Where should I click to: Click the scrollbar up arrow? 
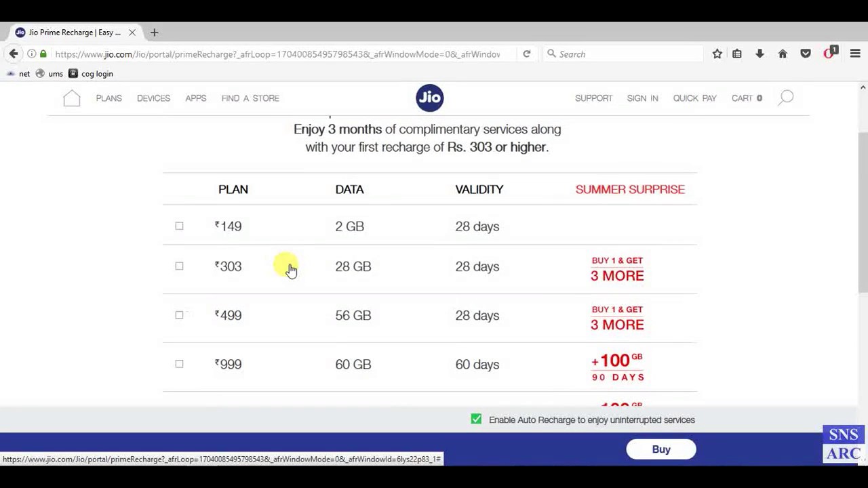(x=863, y=87)
